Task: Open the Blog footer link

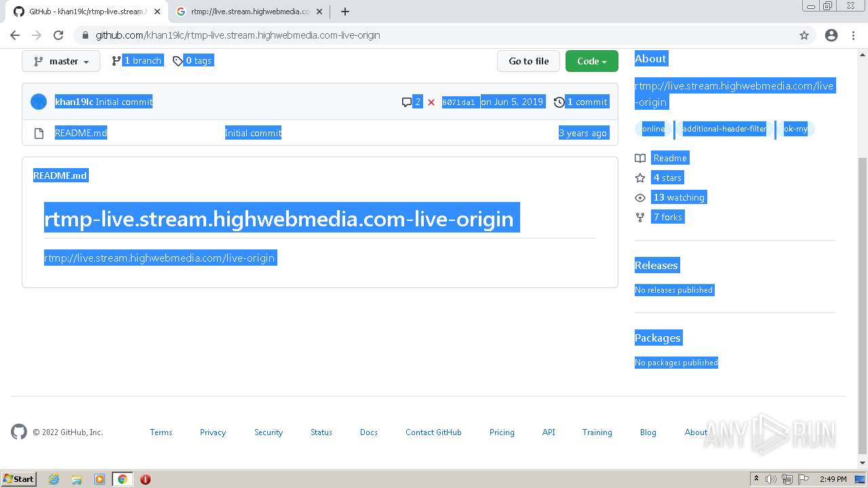Action: coord(648,432)
